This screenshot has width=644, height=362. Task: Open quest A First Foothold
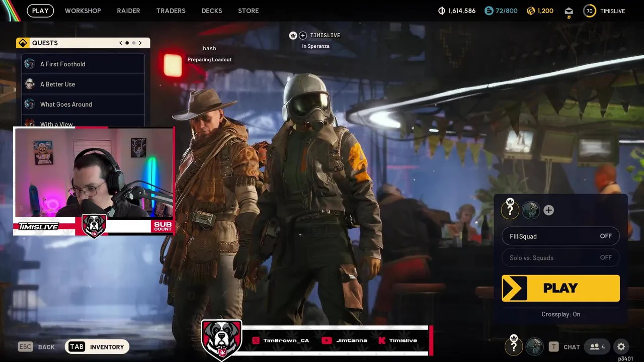pos(83,64)
